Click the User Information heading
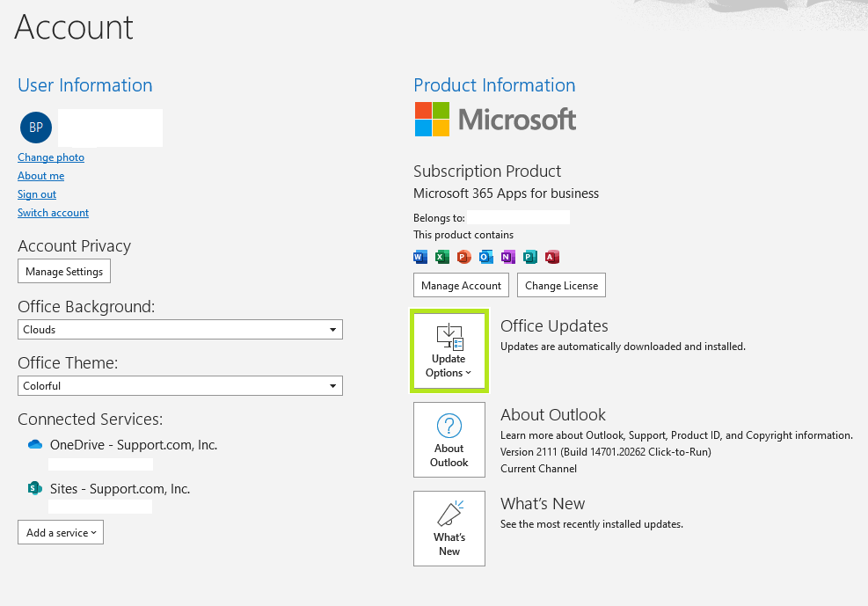 click(x=84, y=84)
